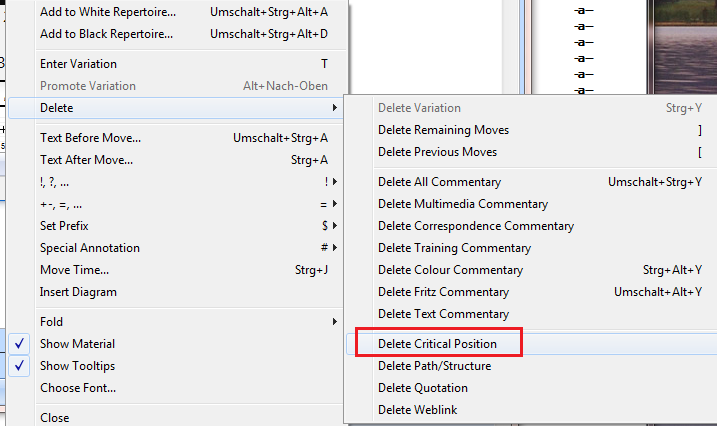
Task: Select Delete All Commentary
Action: click(439, 182)
